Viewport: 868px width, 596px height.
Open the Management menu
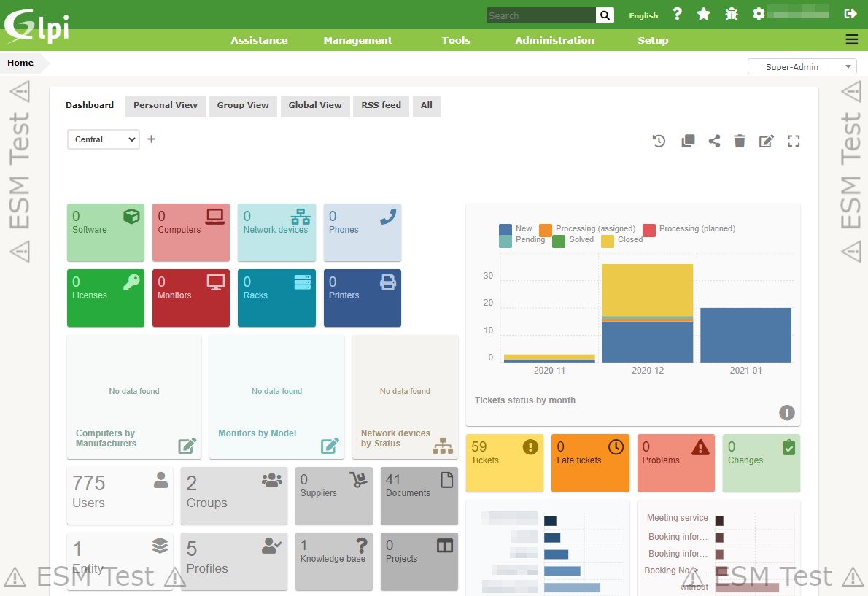click(357, 40)
